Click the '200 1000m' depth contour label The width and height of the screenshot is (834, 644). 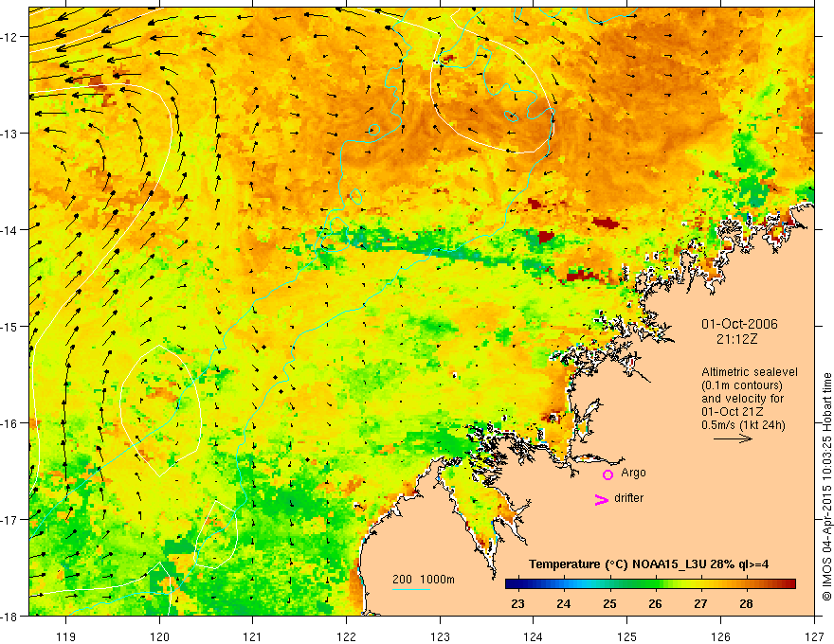(x=424, y=580)
